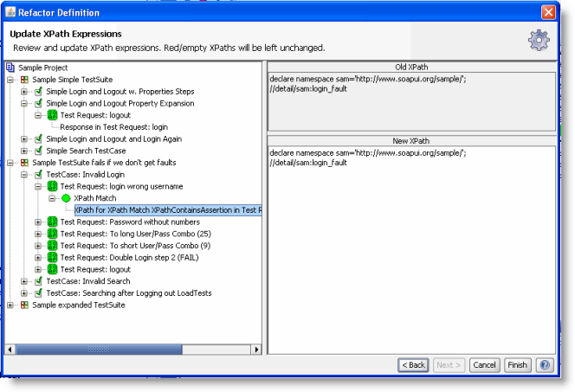The width and height of the screenshot is (575, 392).
Task: Click the Simple Search TestCase check icon
Action: click(x=38, y=151)
